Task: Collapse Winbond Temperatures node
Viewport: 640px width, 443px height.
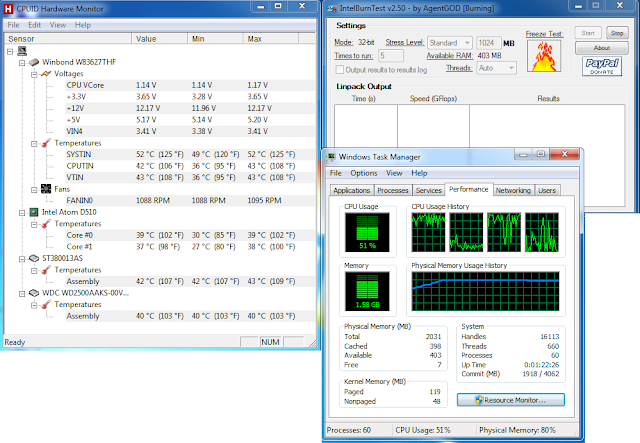Action: 34,144
